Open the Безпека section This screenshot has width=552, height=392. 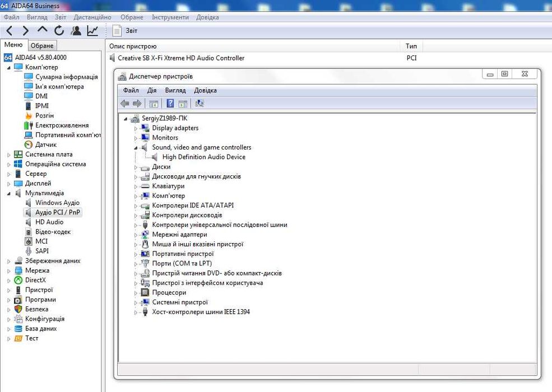[x=36, y=309]
